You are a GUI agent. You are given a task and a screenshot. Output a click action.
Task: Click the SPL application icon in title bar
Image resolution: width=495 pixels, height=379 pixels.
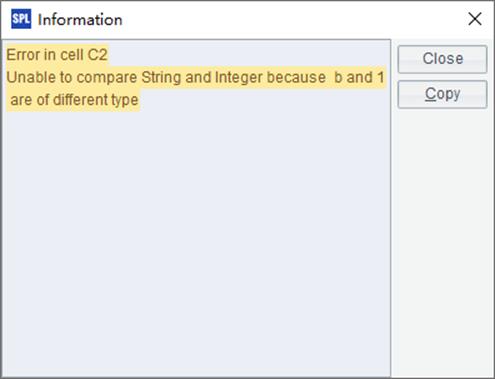tap(21, 19)
